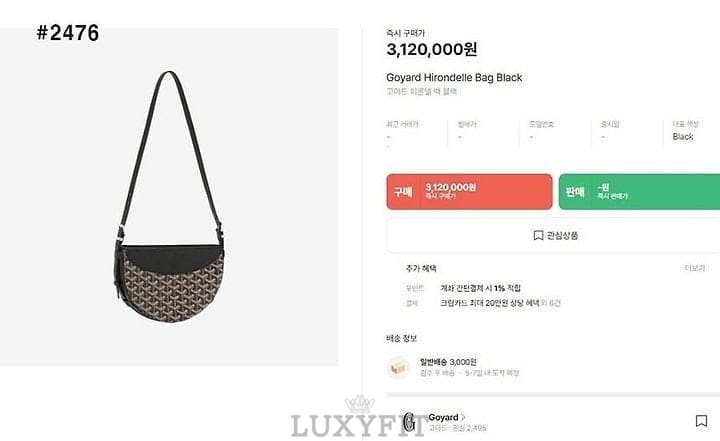
Task: Bookmark the Goyard brand with the bottom-right icon
Action: coord(701,421)
